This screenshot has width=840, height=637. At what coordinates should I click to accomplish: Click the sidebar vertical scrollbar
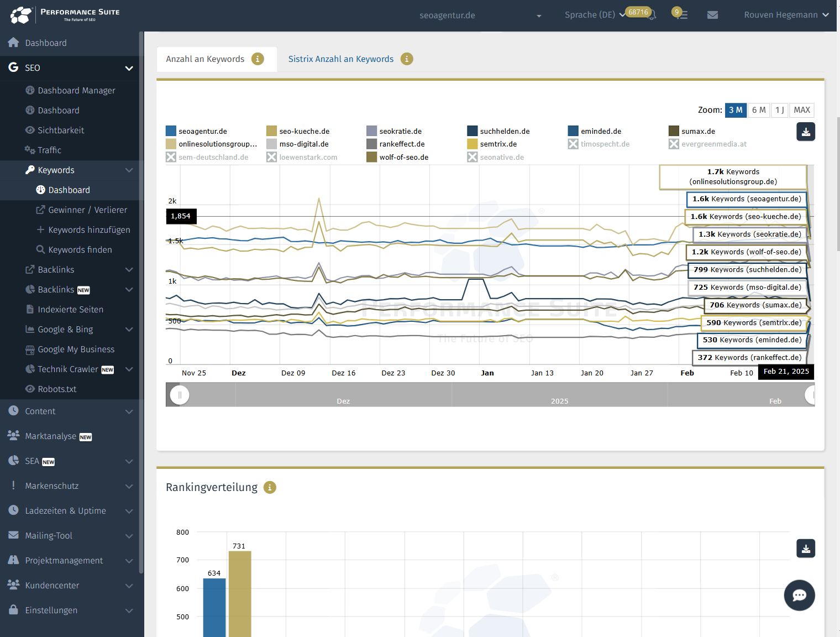[141, 303]
